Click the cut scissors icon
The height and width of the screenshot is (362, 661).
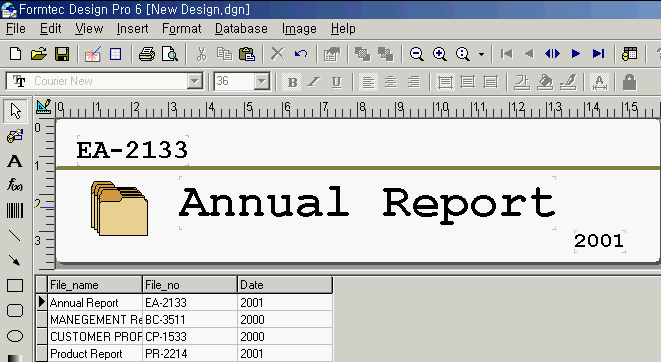[x=202, y=54]
